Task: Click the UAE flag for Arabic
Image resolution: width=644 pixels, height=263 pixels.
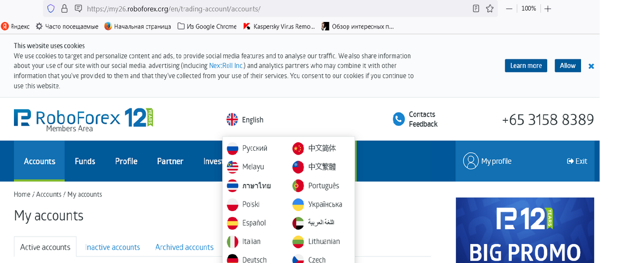Action: coord(298,223)
